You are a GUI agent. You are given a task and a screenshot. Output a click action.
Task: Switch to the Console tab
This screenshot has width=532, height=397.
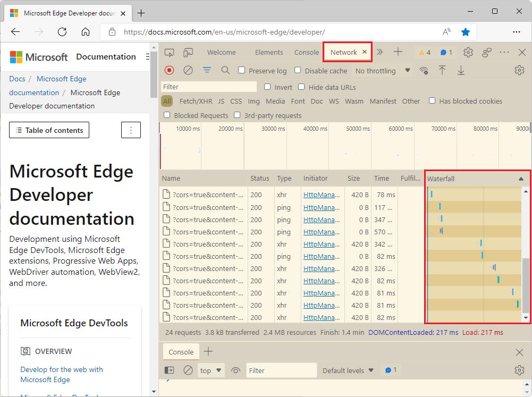306,52
